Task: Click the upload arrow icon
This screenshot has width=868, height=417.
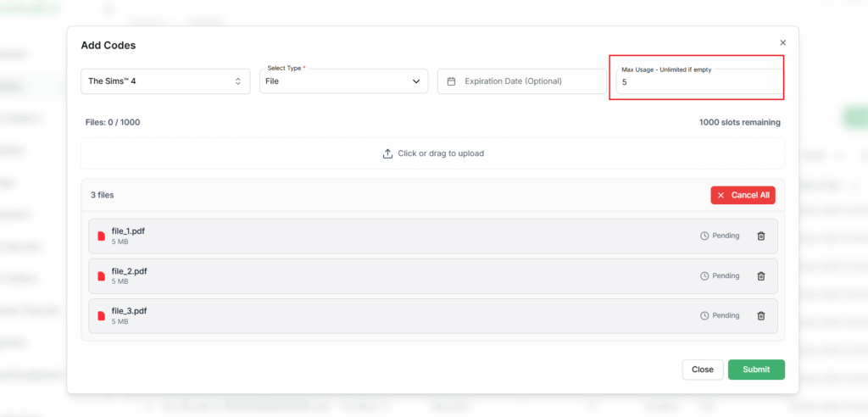Action: (387, 153)
